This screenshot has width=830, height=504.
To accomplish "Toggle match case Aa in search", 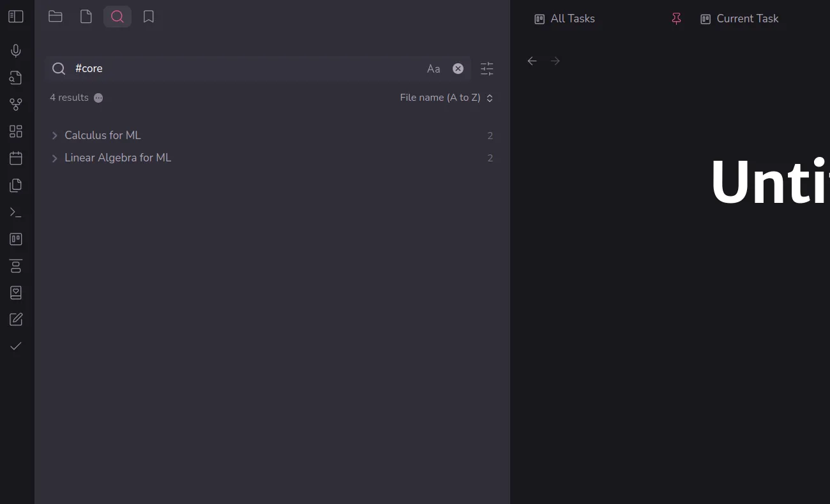I will 434,69.
